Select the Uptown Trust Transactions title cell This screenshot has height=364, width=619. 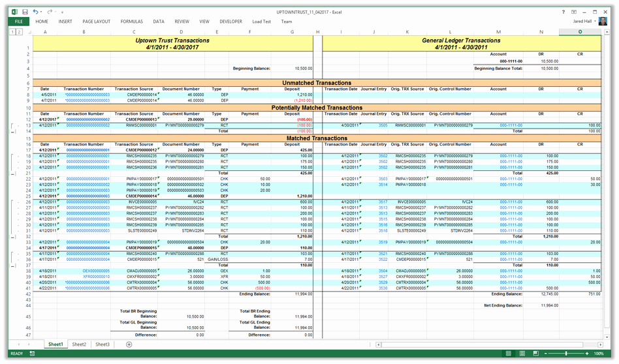coord(172,44)
